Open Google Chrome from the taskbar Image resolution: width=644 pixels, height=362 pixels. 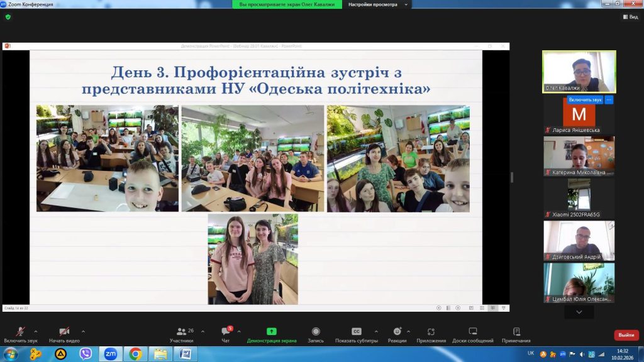point(135,354)
